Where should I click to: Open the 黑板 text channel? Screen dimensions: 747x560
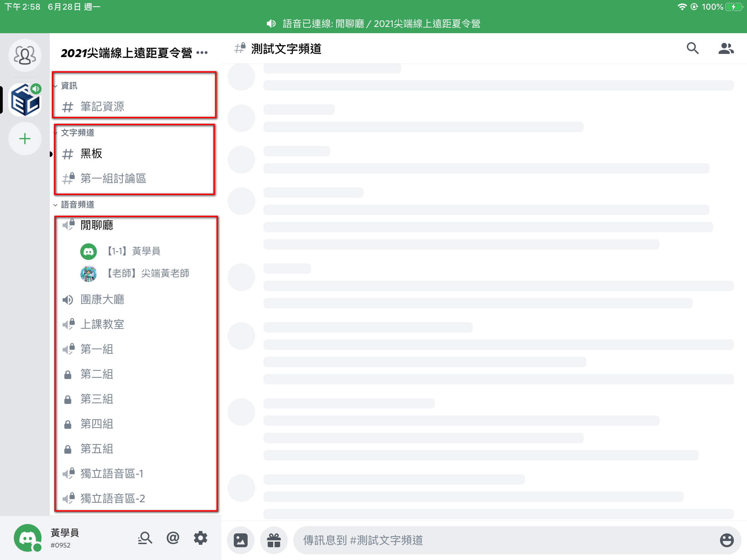pyautogui.click(x=91, y=154)
